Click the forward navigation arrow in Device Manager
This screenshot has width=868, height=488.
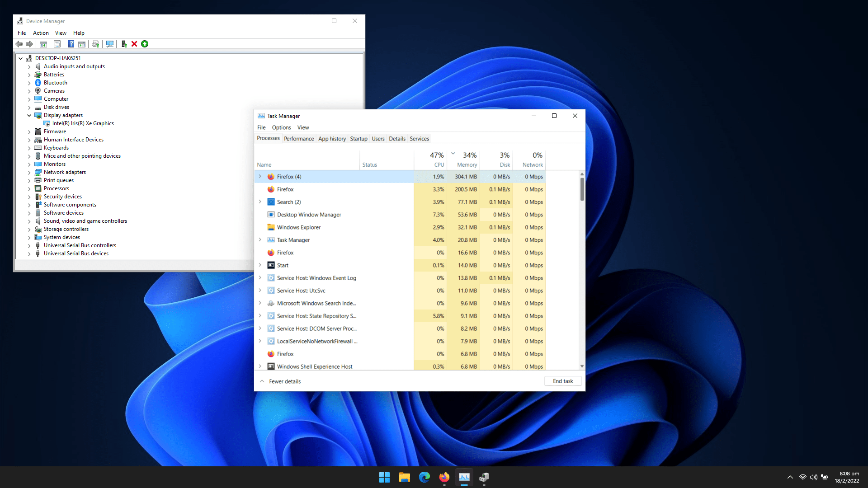(29, 44)
